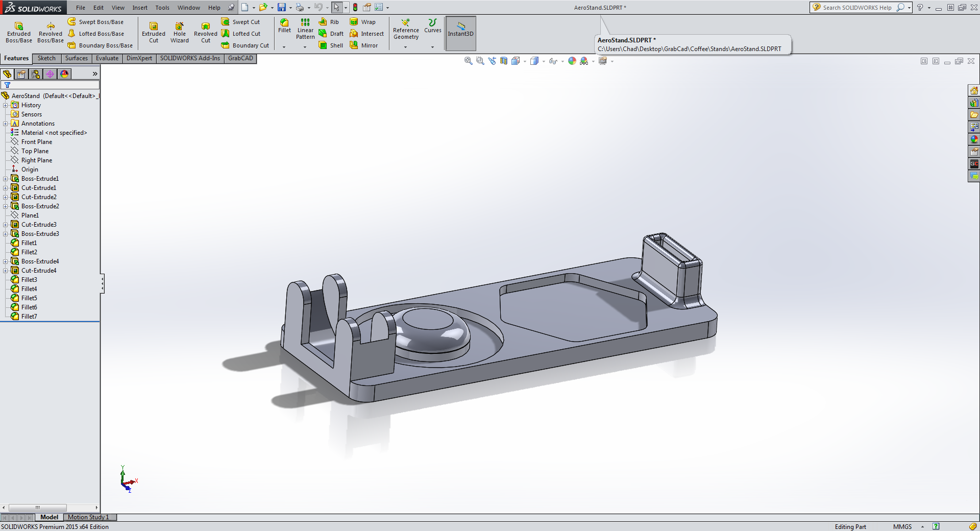Open the PropertyManager panel tab
Viewport: 980px width, 531px height.
(21, 74)
